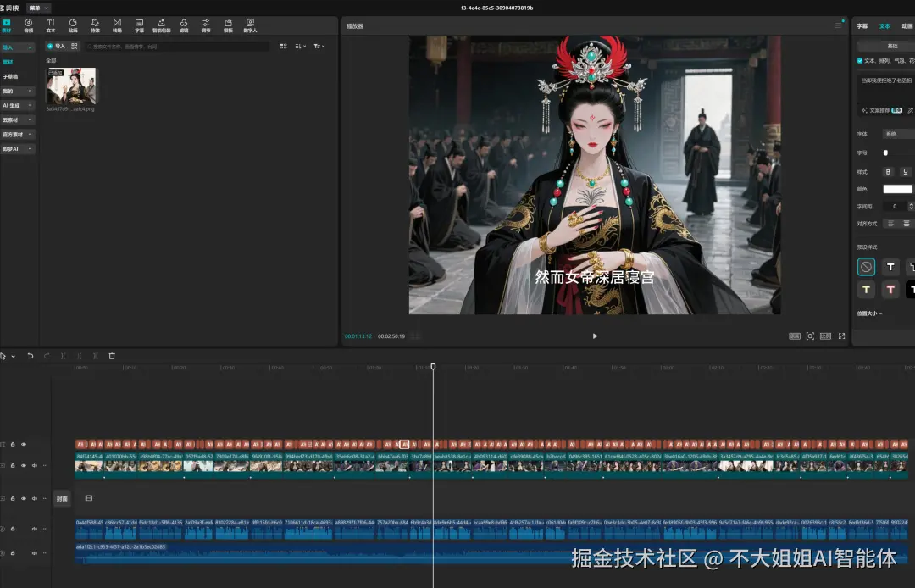915x588 pixels.
Task: Open the 滤镜 (Filters) panel
Action: 185,25
